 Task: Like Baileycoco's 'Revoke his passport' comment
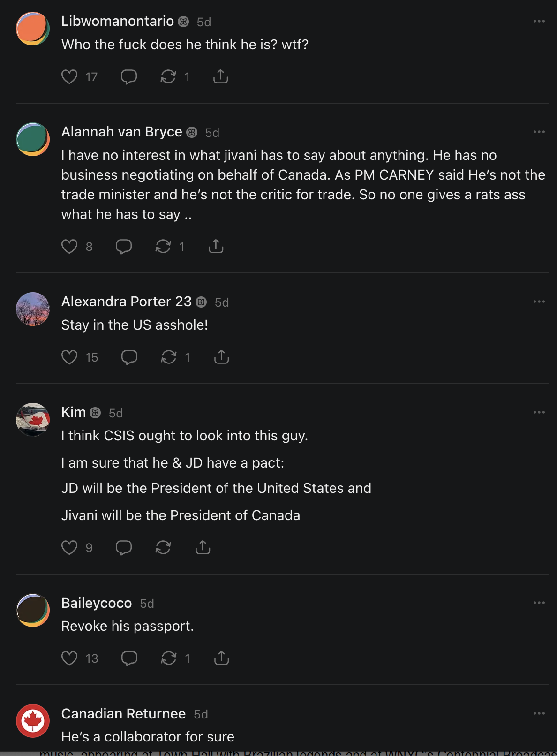coord(69,658)
